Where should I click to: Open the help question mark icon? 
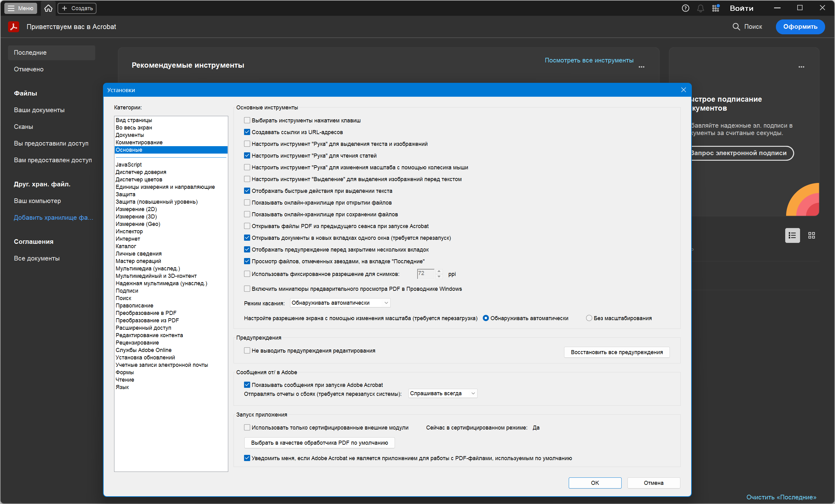click(685, 8)
